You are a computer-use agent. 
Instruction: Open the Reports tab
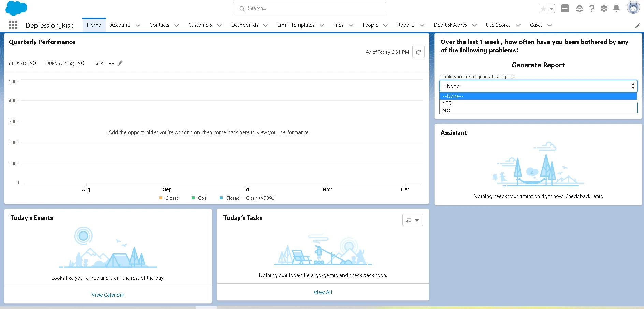click(406, 25)
